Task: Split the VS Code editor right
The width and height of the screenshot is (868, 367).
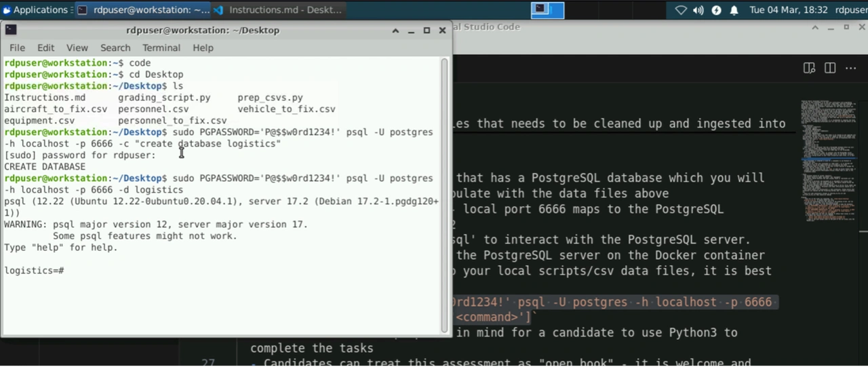Action: point(829,68)
